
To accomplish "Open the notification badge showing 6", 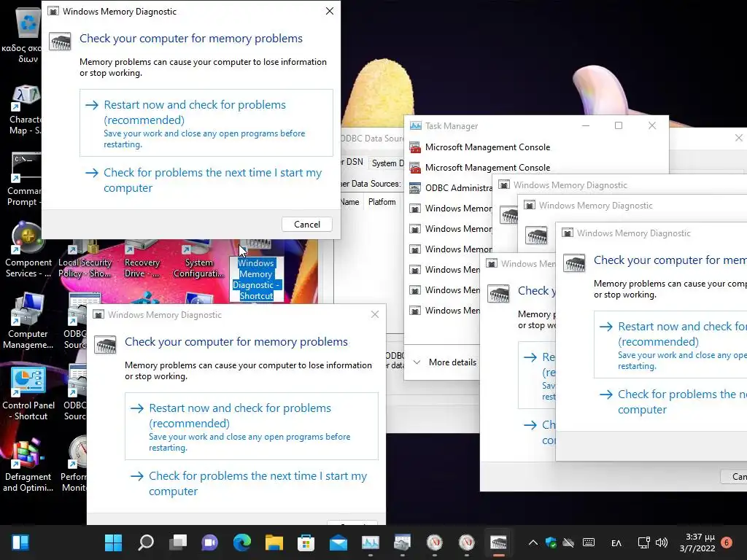I will [x=727, y=542].
